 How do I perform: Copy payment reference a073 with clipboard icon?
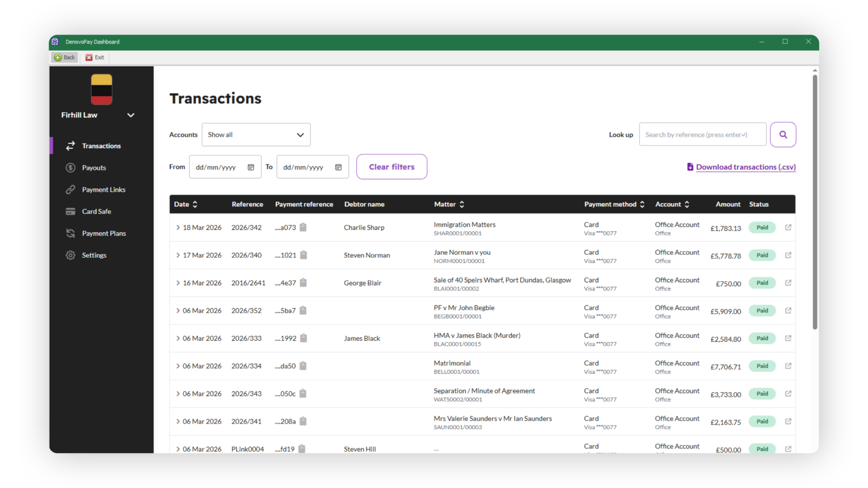coord(303,227)
